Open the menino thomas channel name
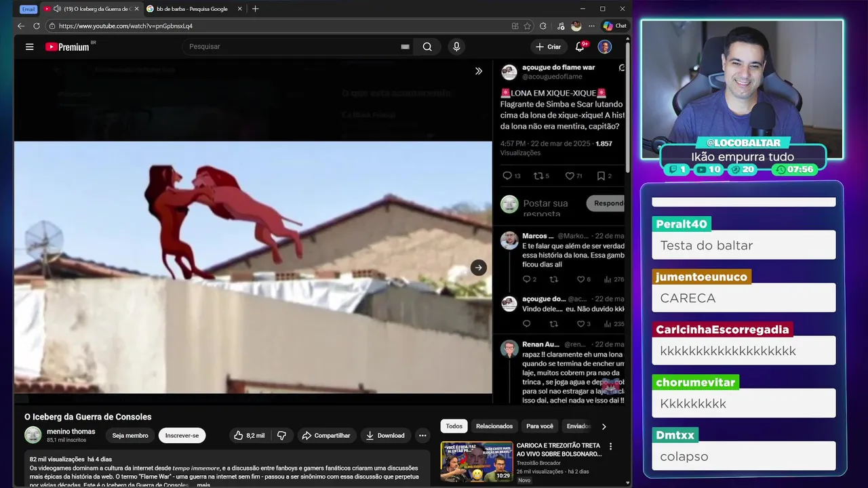Viewport: 868px width, 488px height. [71, 432]
